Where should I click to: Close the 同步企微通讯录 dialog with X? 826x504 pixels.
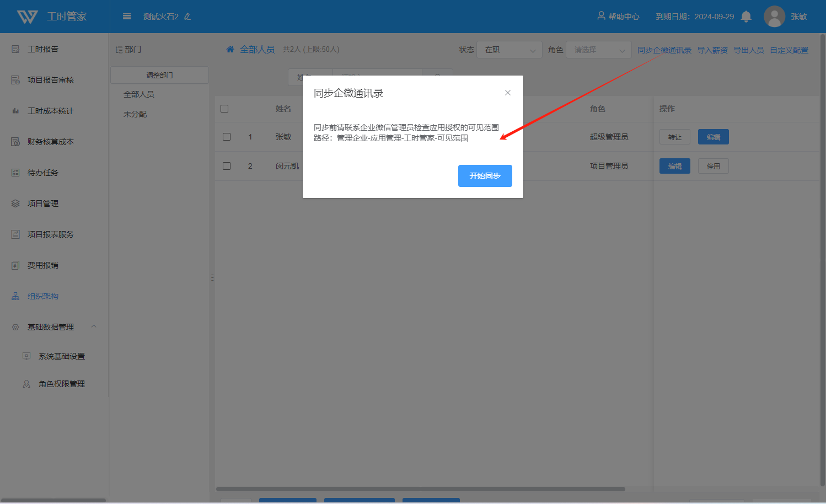[x=508, y=93]
